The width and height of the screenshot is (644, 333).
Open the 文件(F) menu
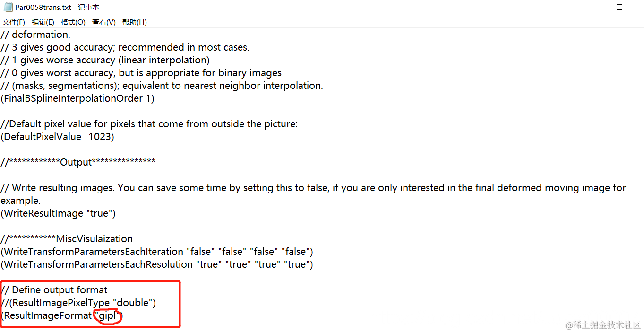(x=14, y=22)
